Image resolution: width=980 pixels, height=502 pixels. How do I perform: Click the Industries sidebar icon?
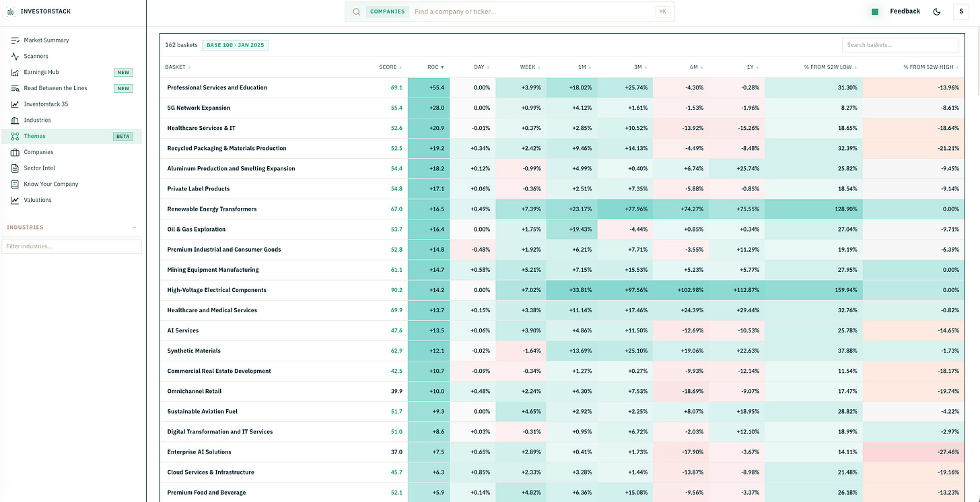15,120
